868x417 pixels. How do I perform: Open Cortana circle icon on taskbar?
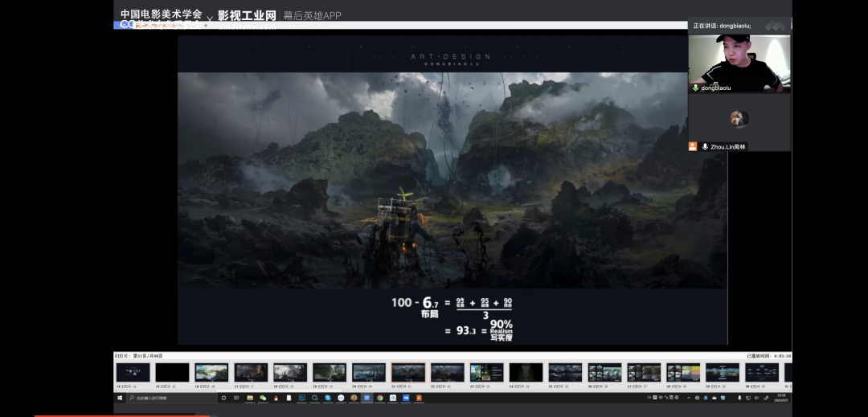click(223, 398)
